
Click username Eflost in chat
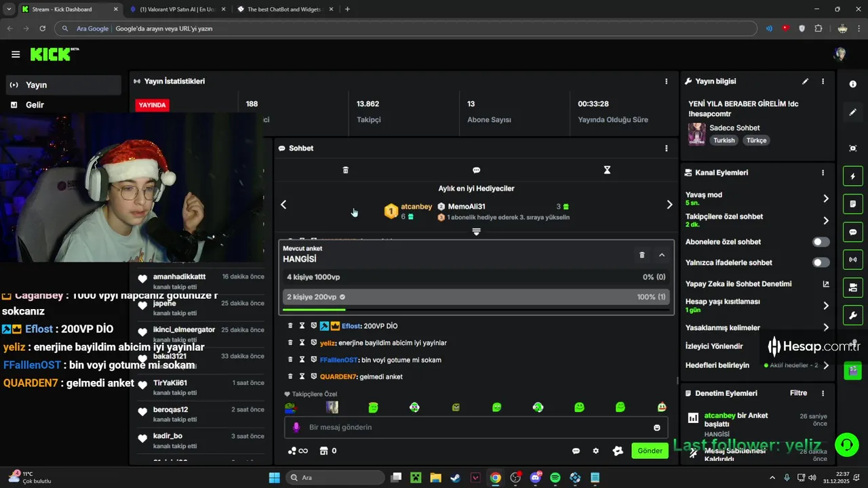pyautogui.click(x=351, y=326)
